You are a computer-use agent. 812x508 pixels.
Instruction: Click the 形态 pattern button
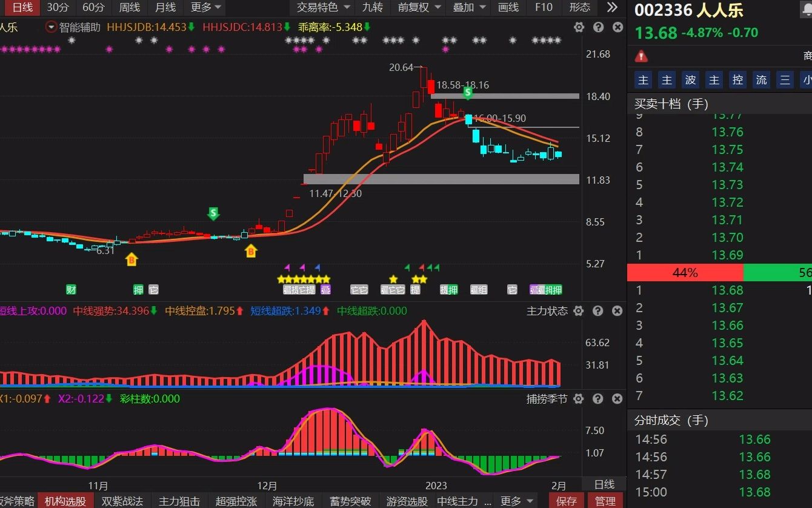(x=580, y=7)
